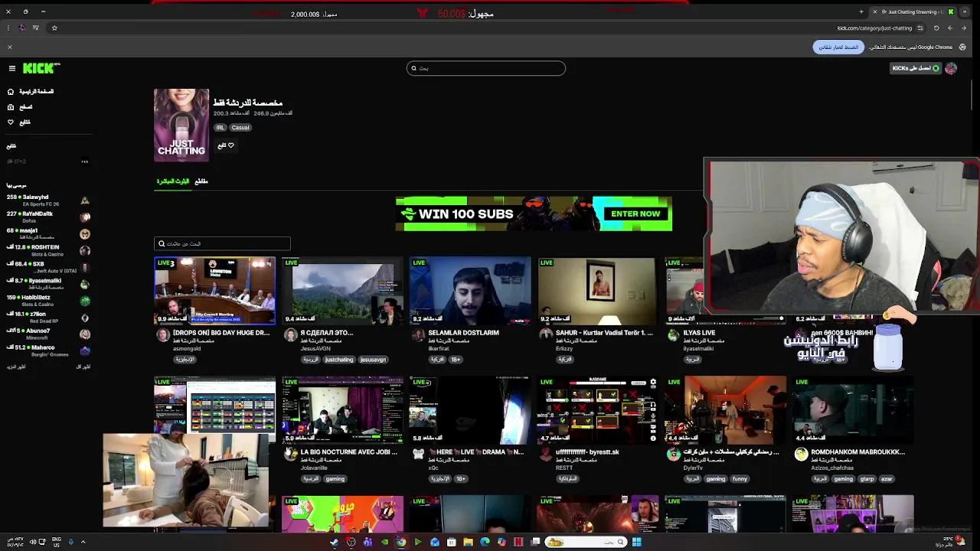Select the gtarp tag
Viewport: 980px width, 551px height.
click(x=867, y=479)
